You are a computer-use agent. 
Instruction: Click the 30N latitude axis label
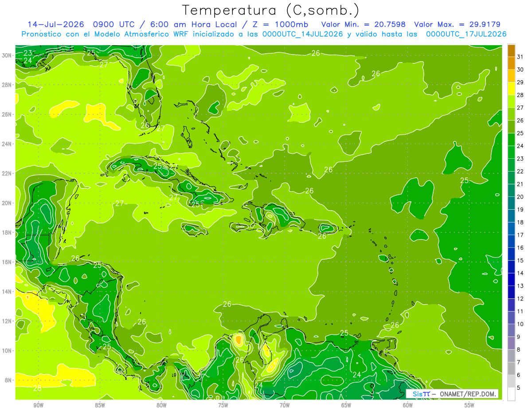pos(7,55)
